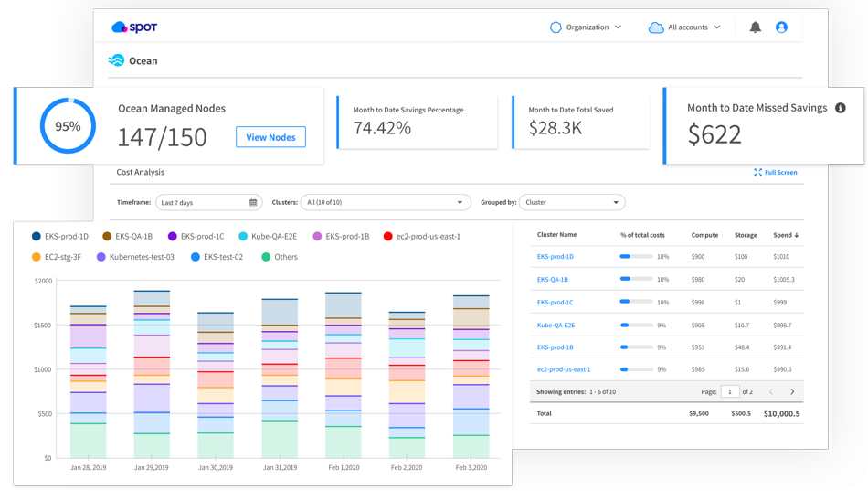Open the Clusters All (10 of 10) dropdown

click(x=386, y=202)
